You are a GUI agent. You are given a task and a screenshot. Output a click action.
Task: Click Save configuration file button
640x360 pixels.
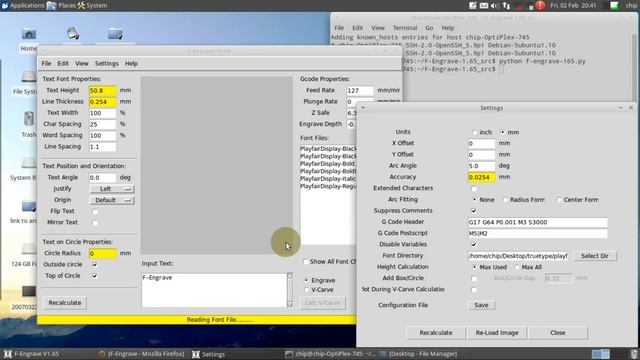point(481,305)
